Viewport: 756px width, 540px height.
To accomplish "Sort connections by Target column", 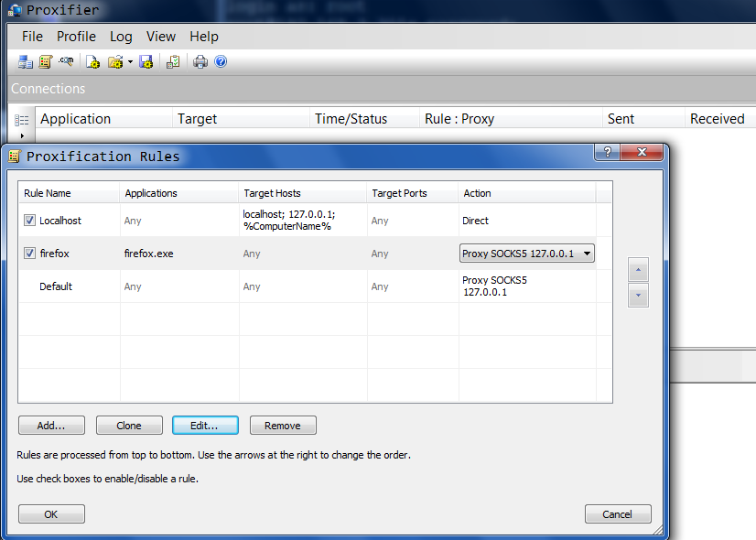I will (241, 119).
